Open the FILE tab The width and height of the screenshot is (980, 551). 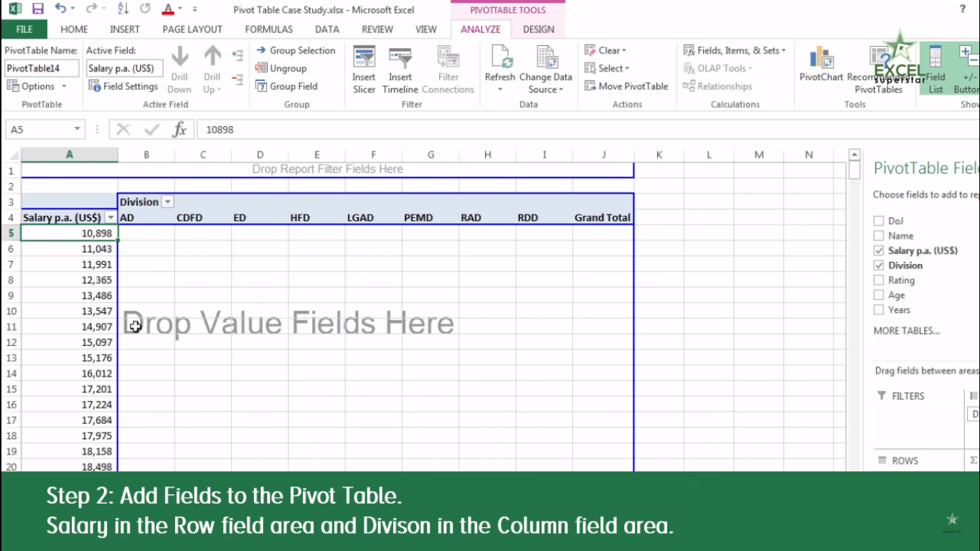tap(24, 29)
